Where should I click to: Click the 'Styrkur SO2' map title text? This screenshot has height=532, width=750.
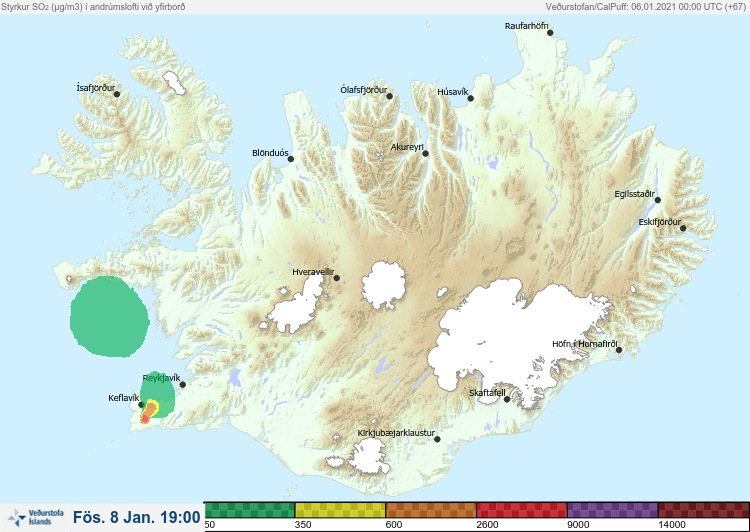click(x=93, y=7)
